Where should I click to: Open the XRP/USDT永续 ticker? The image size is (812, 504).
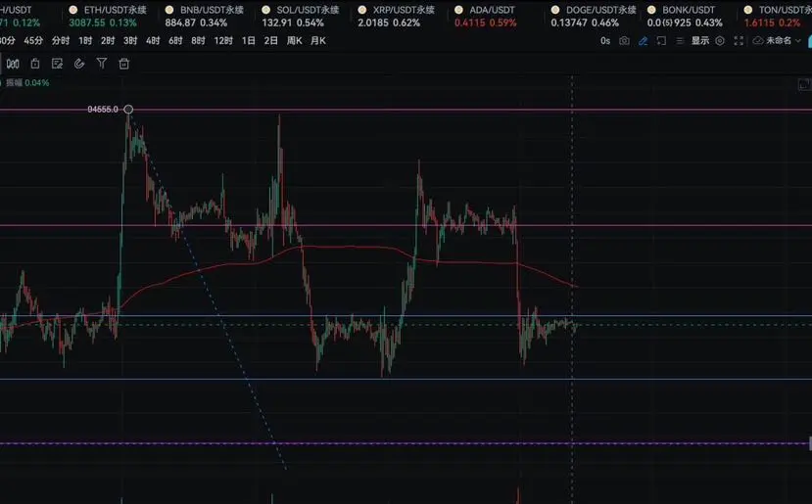coord(396,16)
